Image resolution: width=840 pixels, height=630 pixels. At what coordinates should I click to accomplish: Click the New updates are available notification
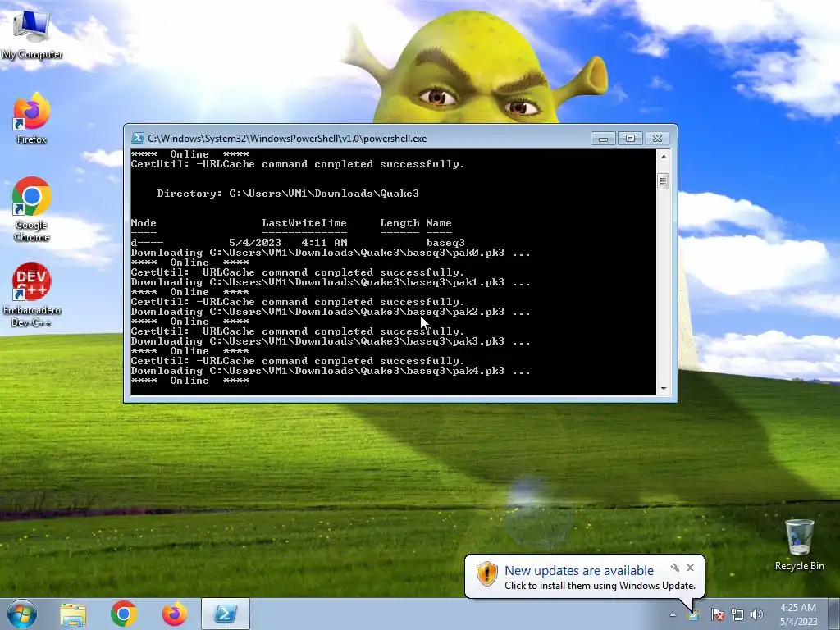pos(579,571)
